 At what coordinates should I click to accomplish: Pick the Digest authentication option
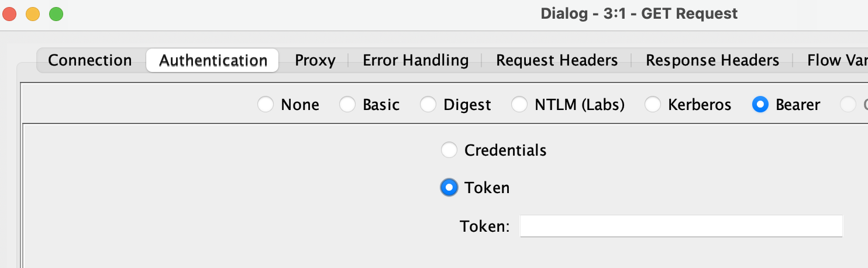428,105
